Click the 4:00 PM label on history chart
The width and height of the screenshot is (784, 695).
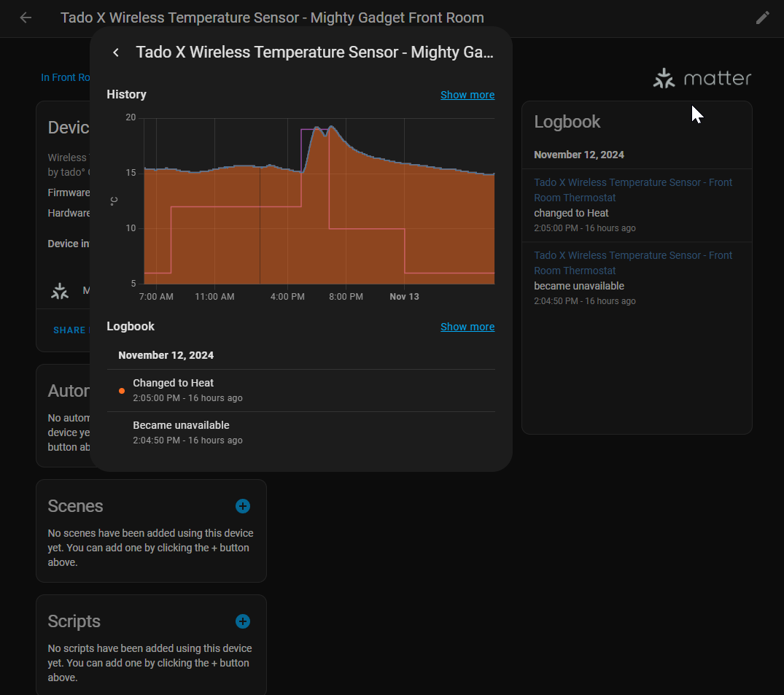click(x=287, y=297)
